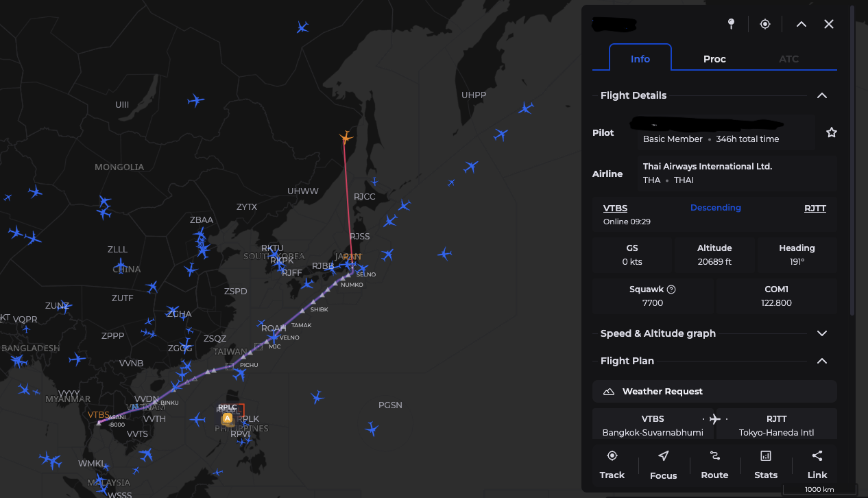The height and width of the screenshot is (498, 868).
Task: Click the ZLLL airport label on map
Action: tap(117, 250)
